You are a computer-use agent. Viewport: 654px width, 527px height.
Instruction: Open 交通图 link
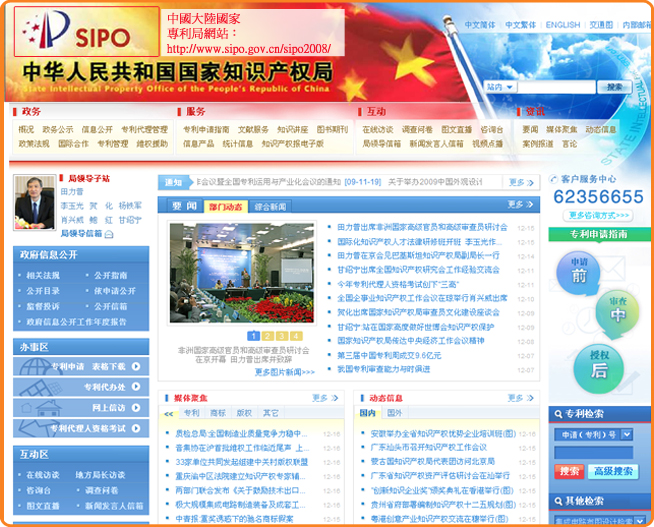pyautogui.click(x=601, y=25)
